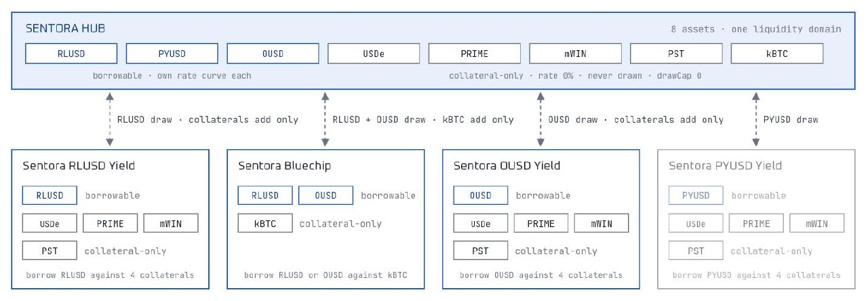Viewport: 868px width, 301px height.
Task: Click the Sentora OUSD Yield heading
Action: [x=507, y=166]
